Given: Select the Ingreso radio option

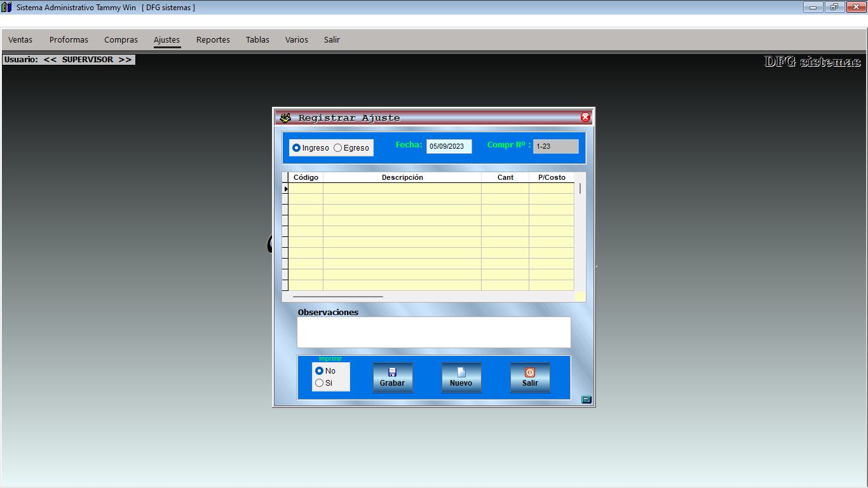Looking at the screenshot, I should coord(311,148).
